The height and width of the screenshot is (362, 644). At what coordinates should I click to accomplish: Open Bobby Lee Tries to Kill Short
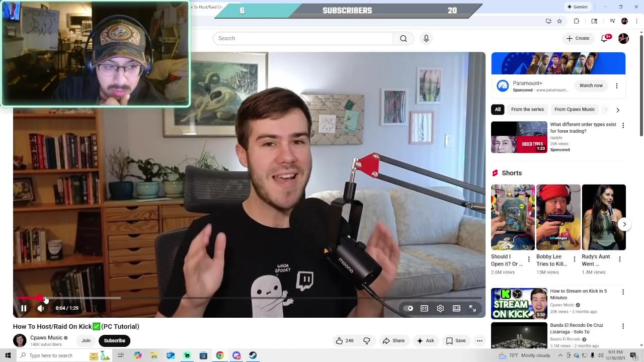pyautogui.click(x=558, y=217)
